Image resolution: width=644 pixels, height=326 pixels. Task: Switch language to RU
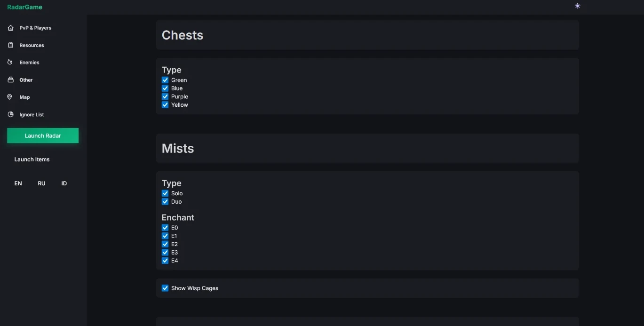pos(41,183)
